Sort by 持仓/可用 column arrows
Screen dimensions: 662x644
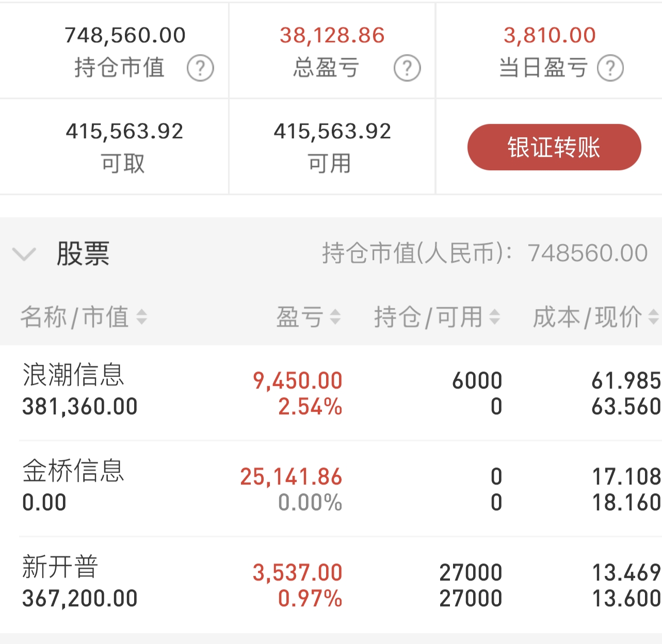(494, 317)
